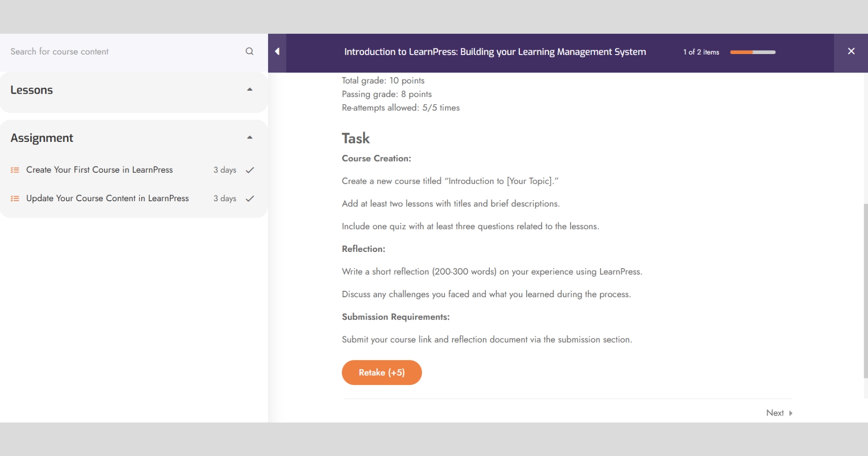Expand the Lessons section arrow
This screenshot has width=868, height=456.
coord(250,89)
